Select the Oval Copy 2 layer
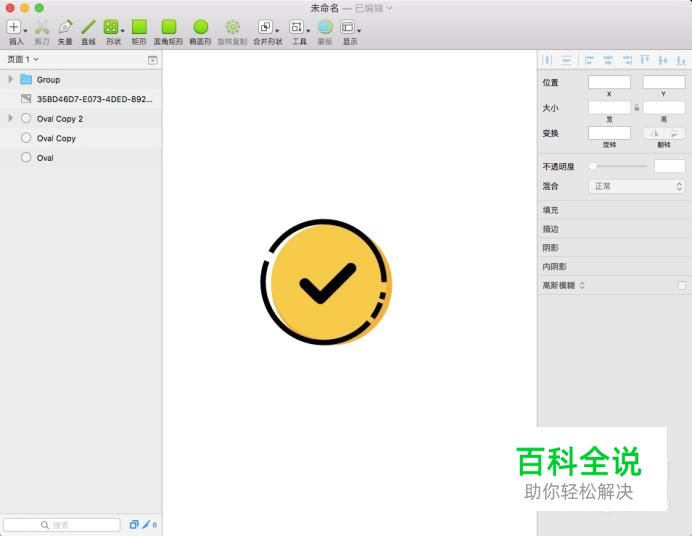 pyautogui.click(x=81, y=118)
